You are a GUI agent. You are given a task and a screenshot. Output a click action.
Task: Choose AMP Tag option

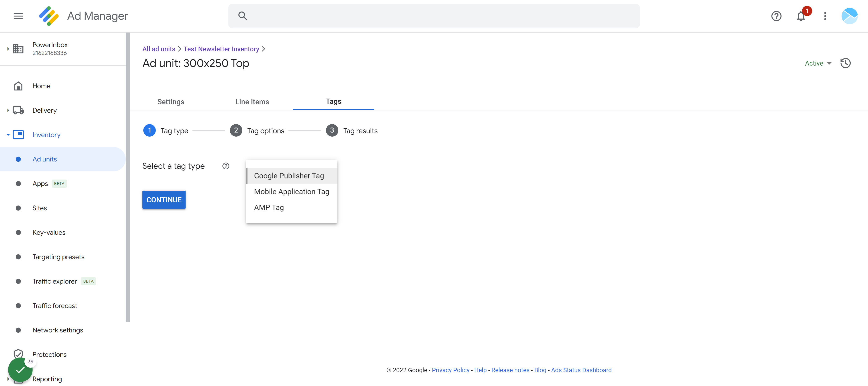(291, 207)
